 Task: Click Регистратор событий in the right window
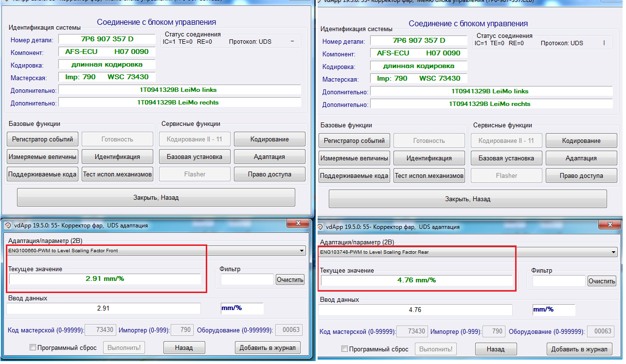tap(354, 141)
